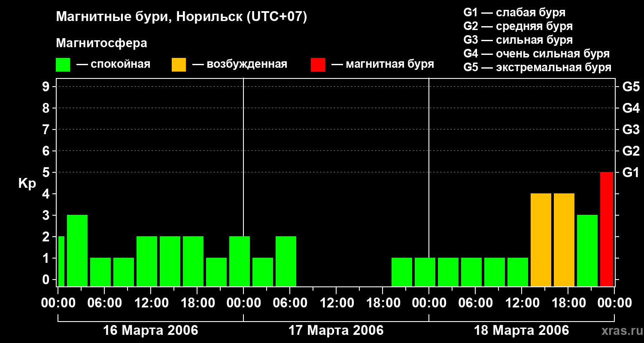Screen dimensions: 644x343
Task: Select the green Kp 3 bar on 18 Марта
Action: [587, 250]
